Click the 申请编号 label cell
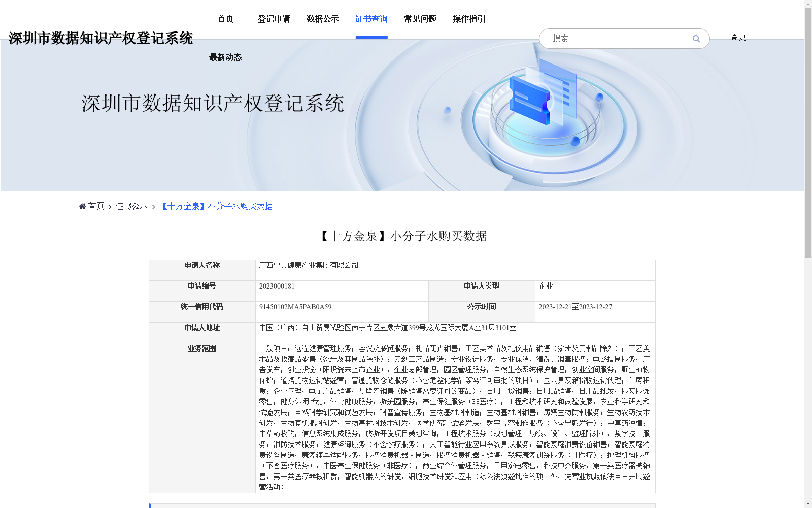812x508 pixels. pyautogui.click(x=202, y=291)
